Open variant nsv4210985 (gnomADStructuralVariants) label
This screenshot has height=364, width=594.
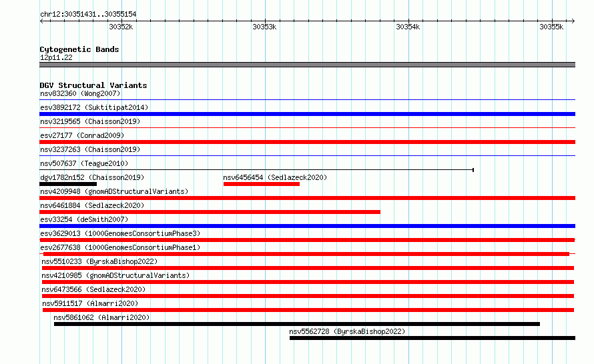pos(115,275)
